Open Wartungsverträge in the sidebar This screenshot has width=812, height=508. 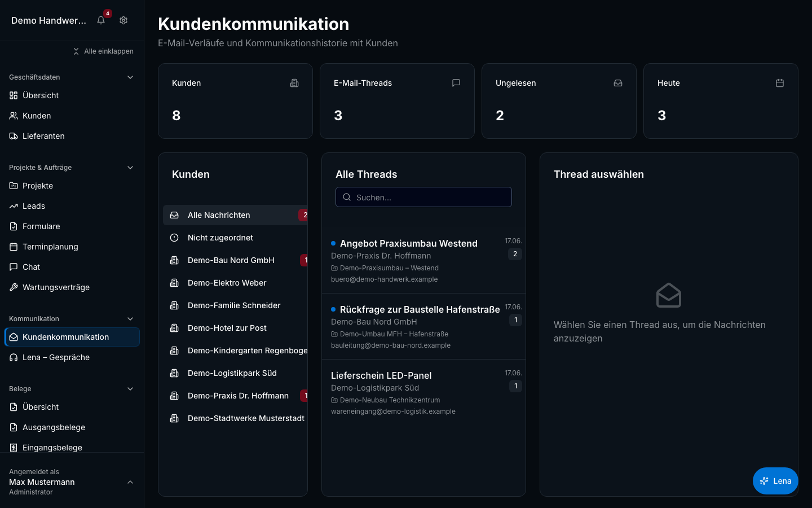point(72,287)
